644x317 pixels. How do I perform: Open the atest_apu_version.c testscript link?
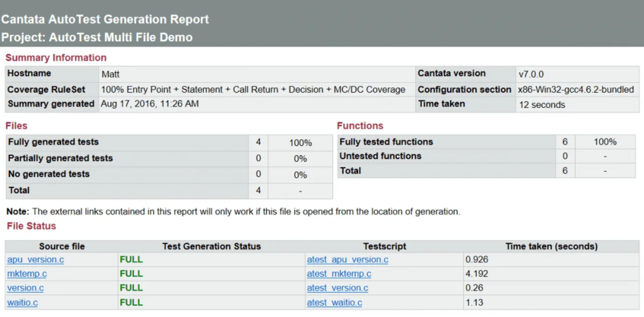348,260
